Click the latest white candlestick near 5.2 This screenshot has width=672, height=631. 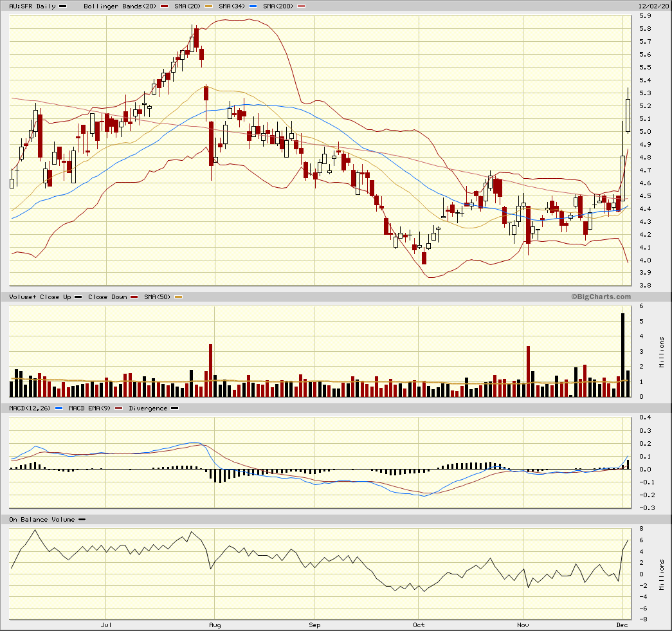[628, 115]
